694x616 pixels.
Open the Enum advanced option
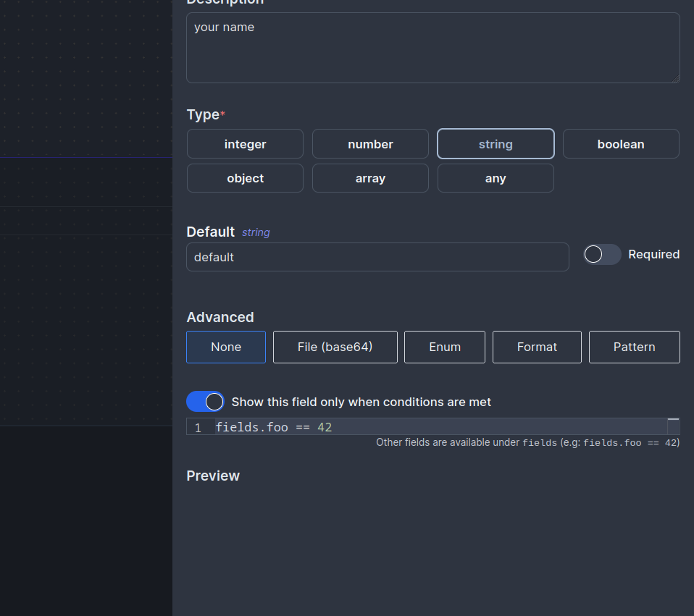click(x=444, y=347)
